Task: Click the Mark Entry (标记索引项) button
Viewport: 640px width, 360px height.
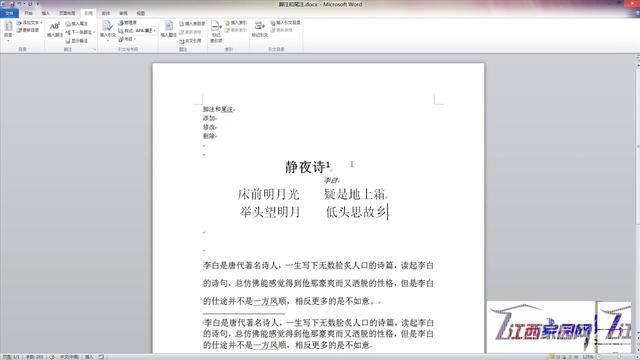Action: [x=216, y=31]
